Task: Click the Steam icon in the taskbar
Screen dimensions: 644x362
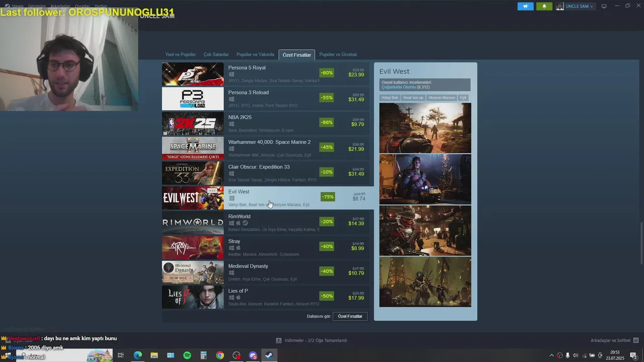Action: tap(269, 355)
